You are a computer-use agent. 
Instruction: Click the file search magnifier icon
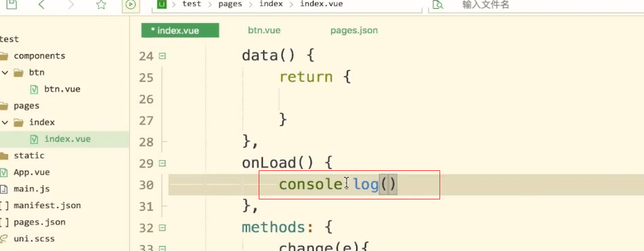click(x=438, y=5)
